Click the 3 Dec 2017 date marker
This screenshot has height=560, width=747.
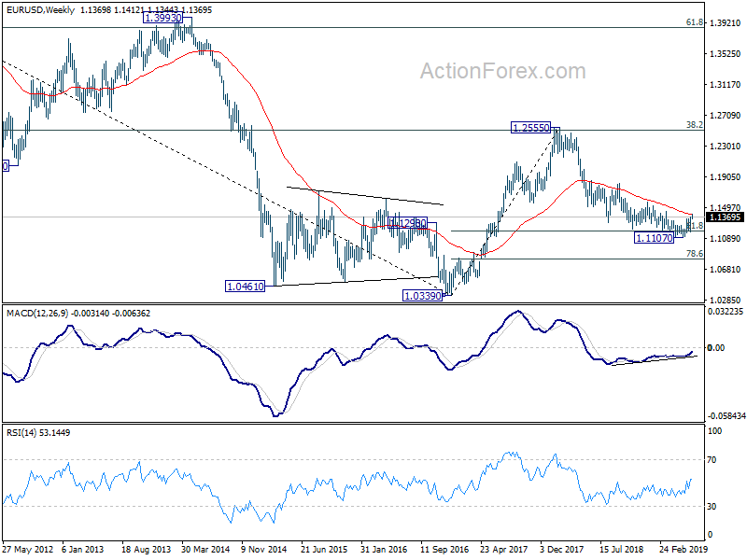coord(562,549)
